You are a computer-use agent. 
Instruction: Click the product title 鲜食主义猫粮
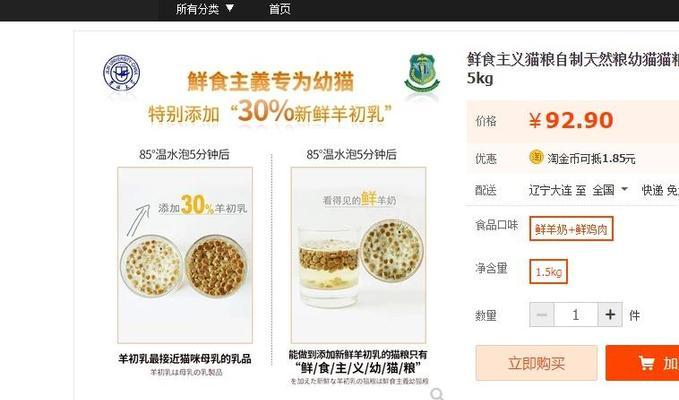click(x=573, y=68)
